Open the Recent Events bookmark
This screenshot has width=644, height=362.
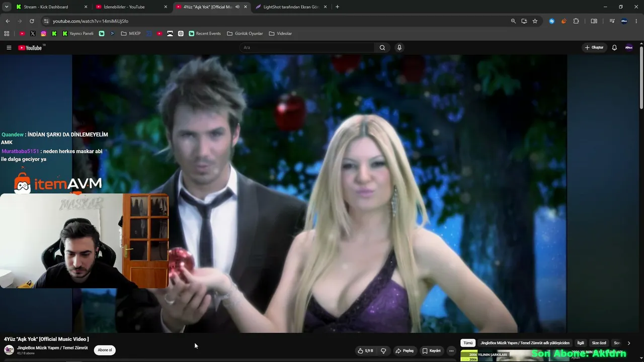click(x=205, y=34)
